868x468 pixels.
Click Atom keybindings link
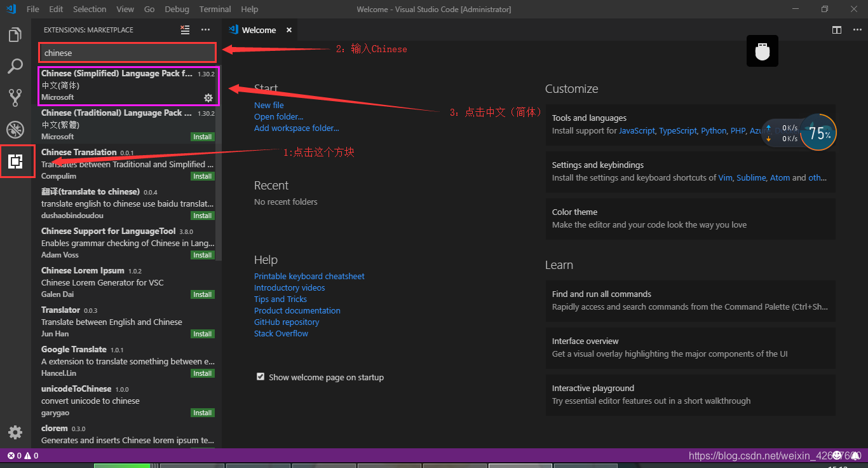780,177
